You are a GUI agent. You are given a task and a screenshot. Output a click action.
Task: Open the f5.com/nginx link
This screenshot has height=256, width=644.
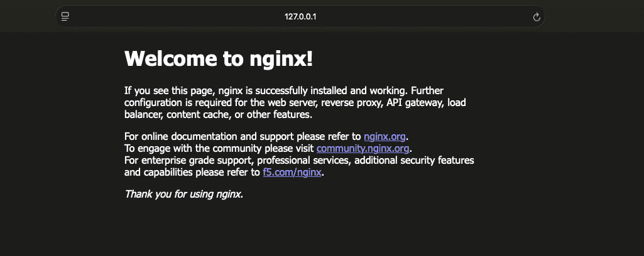292,173
